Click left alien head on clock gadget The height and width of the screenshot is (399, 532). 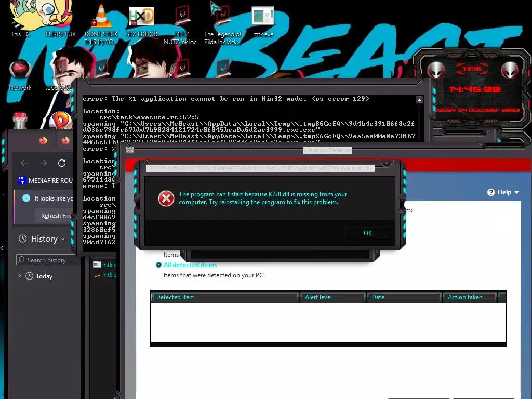click(436, 71)
